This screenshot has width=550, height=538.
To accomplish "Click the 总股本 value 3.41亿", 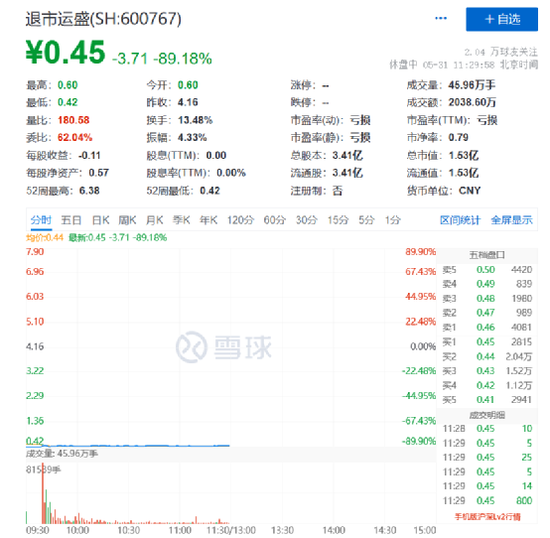I will point(347,155).
